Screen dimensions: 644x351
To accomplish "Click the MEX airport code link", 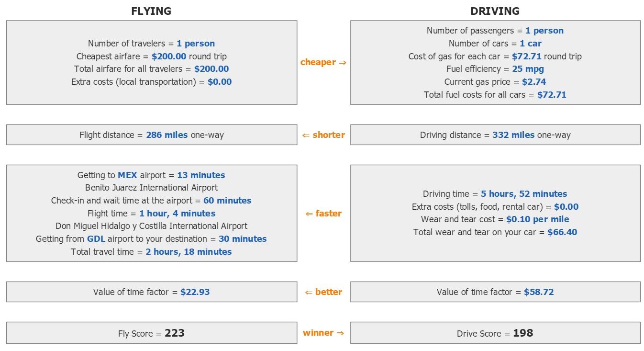I will tap(127, 175).
